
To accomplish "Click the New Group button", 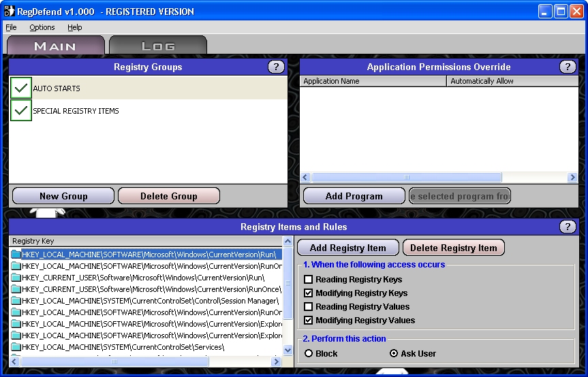I will click(63, 196).
